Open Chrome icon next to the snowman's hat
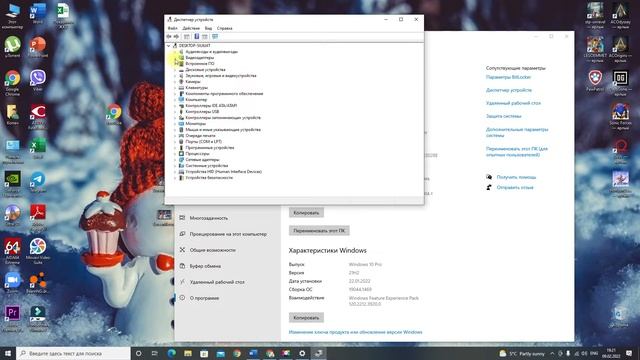Viewport: 640px width, 360px height. 114,114
